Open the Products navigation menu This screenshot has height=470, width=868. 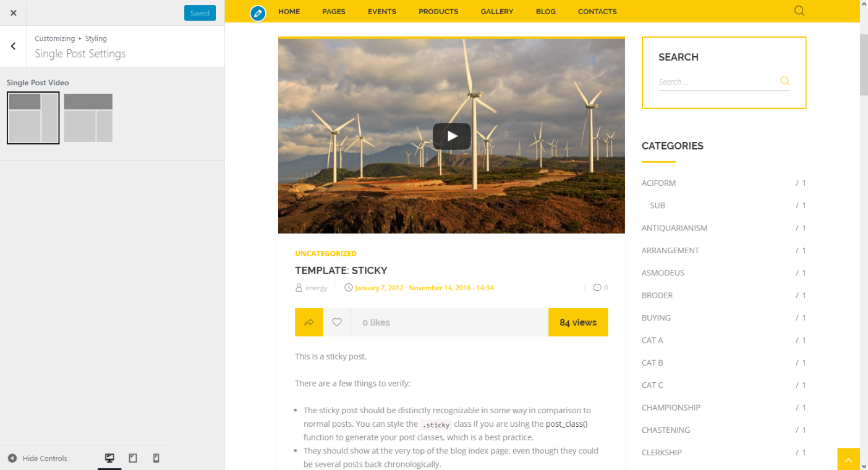(x=438, y=12)
